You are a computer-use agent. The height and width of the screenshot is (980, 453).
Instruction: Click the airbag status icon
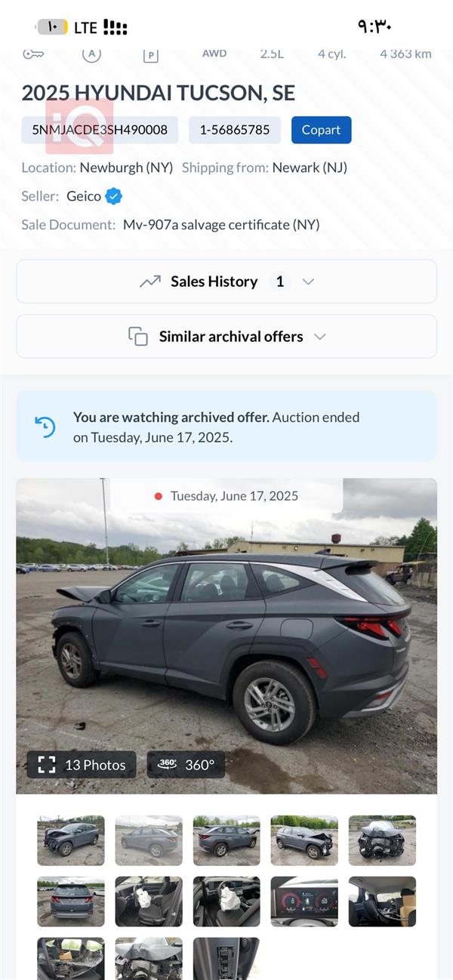91,53
